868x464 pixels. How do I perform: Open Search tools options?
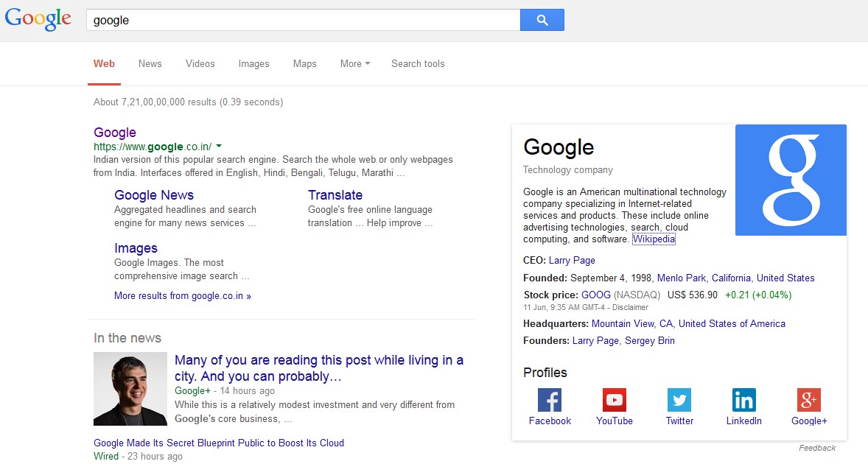tap(418, 63)
